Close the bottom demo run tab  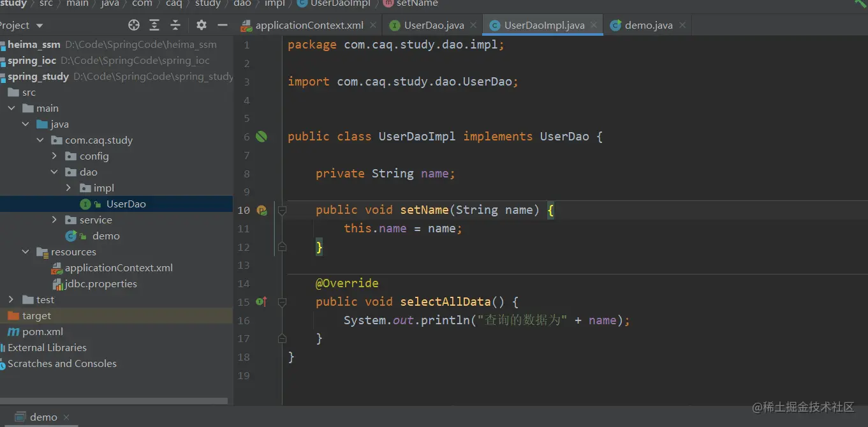click(66, 417)
